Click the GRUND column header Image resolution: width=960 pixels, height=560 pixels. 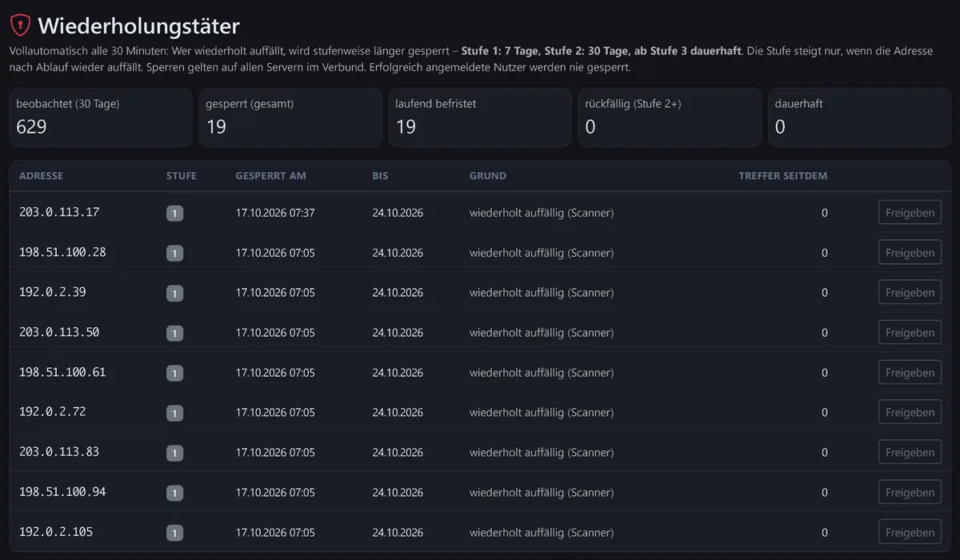[488, 176]
